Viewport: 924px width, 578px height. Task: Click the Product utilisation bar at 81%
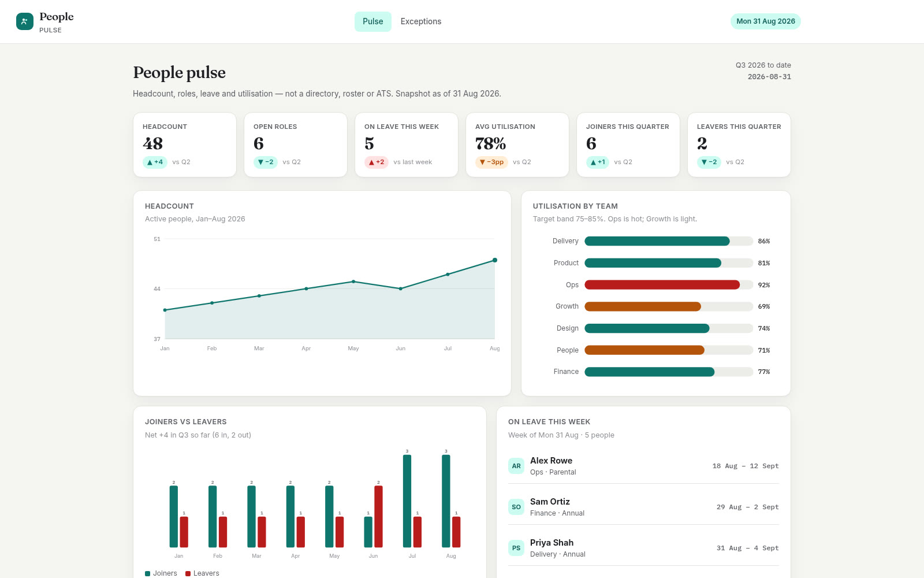tap(653, 263)
